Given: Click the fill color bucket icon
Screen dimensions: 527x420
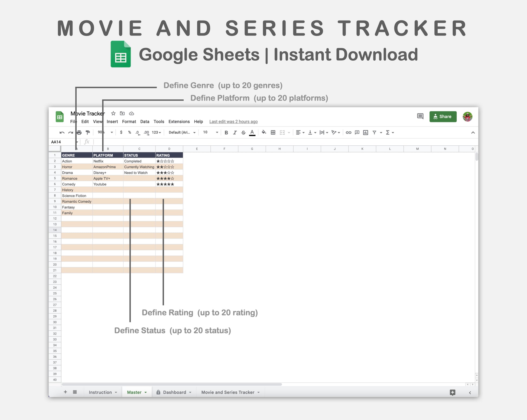Looking at the screenshot, I should (x=263, y=132).
